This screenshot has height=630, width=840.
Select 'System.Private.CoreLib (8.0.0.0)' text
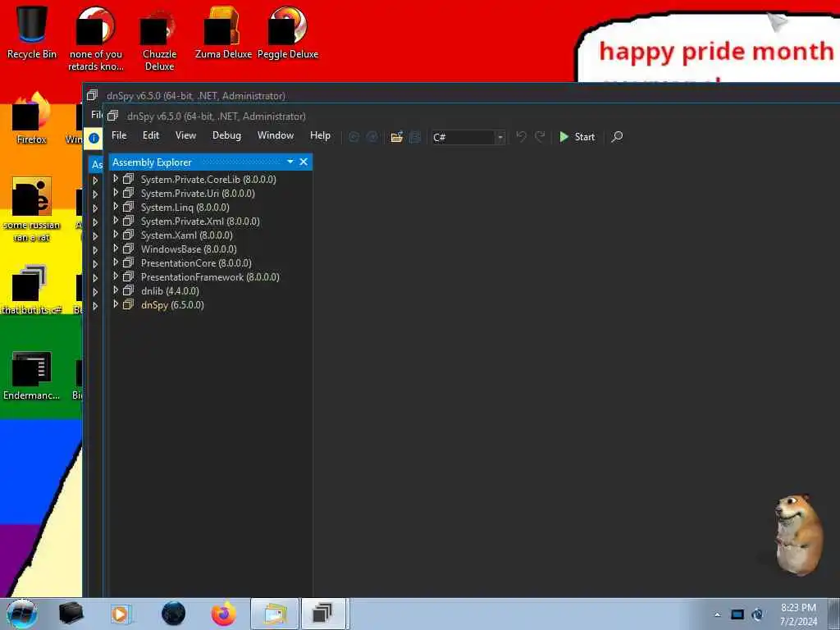[x=208, y=180]
